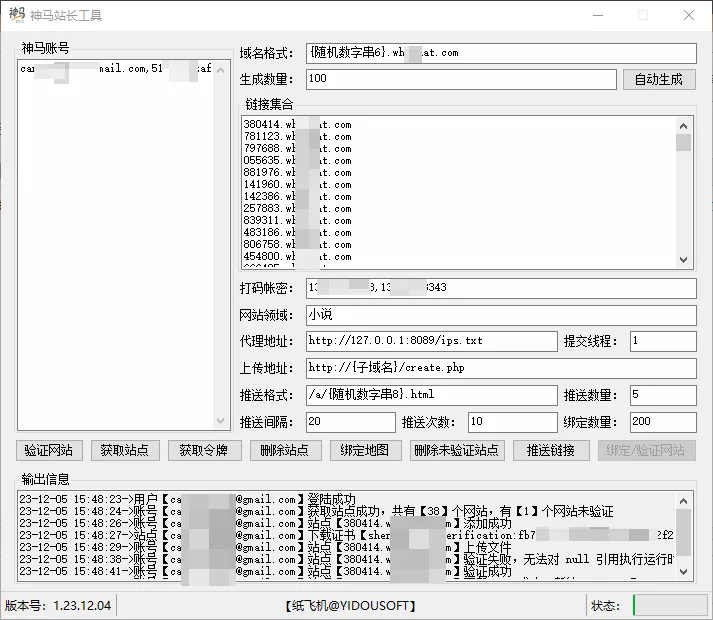Screen dimensions: 713x620
Task: Click the 删除未验证站点 button
Action: click(457, 450)
